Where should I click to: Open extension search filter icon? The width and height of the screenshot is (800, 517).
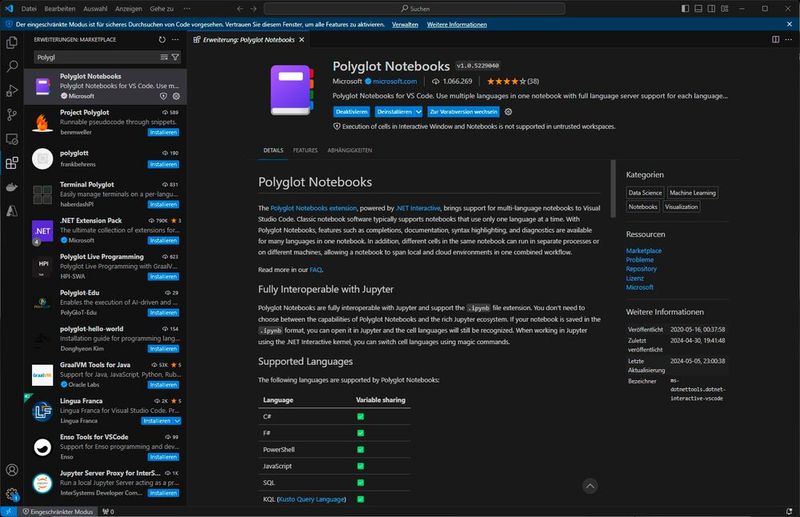[175, 57]
